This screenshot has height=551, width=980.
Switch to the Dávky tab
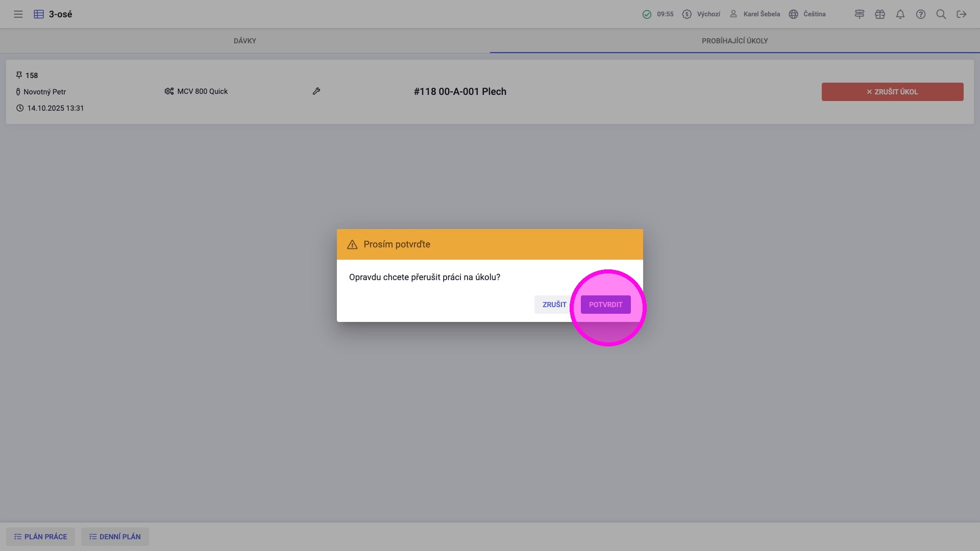coord(245,41)
